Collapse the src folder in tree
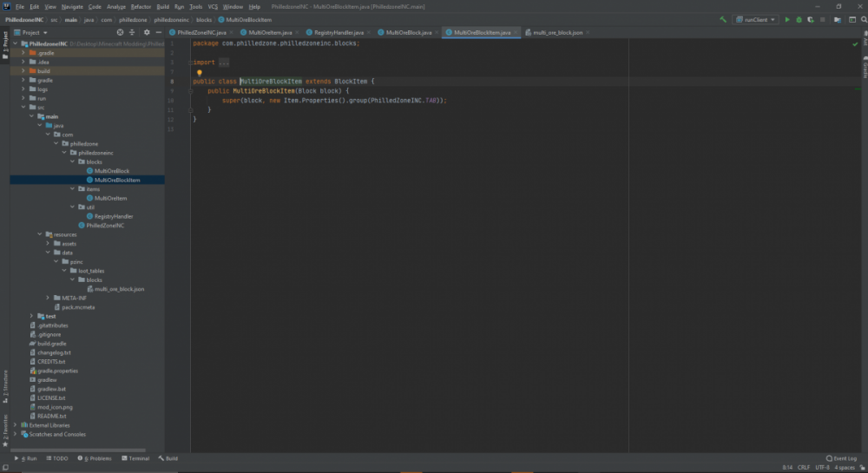The height and width of the screenshot is (473, 868). pos(23,108)
